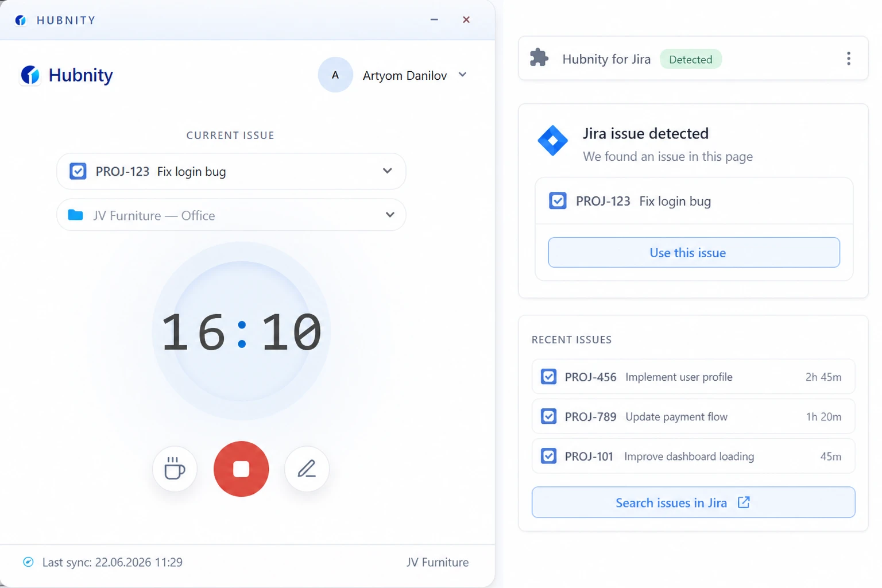Select detected issue PROJ-123 Fix login bug

point(694,201)
